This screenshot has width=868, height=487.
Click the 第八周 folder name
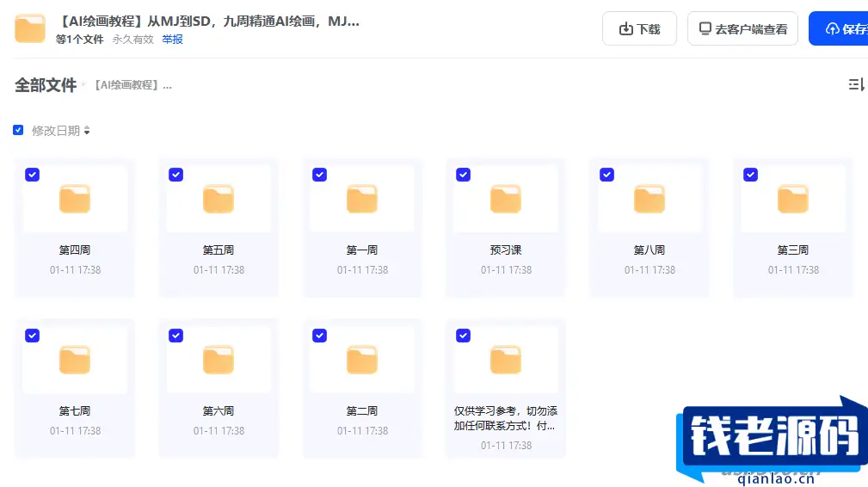[649, 250]
